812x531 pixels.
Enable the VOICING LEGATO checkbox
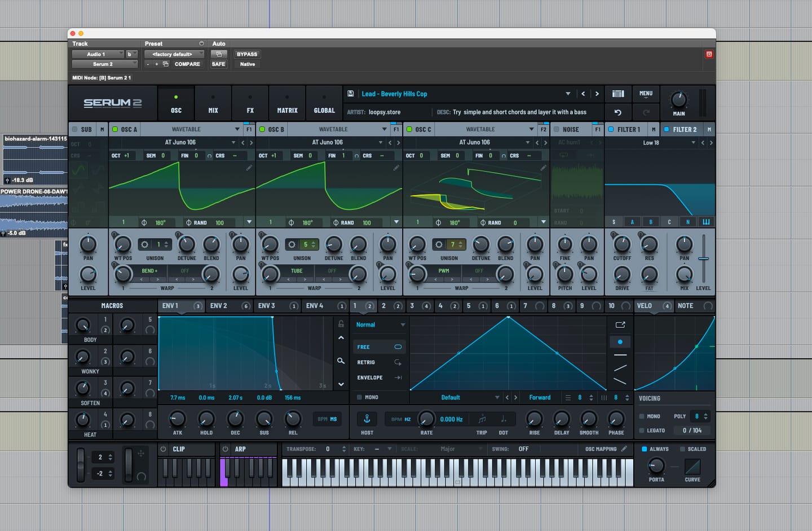pyautogui.click(x=642, y=431)
